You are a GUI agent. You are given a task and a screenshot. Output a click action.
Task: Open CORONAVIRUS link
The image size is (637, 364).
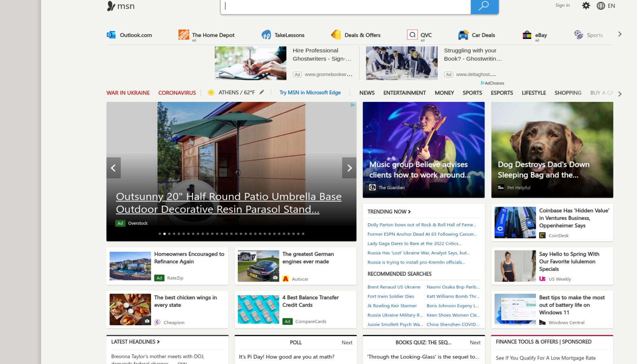[x=177, y=93]
